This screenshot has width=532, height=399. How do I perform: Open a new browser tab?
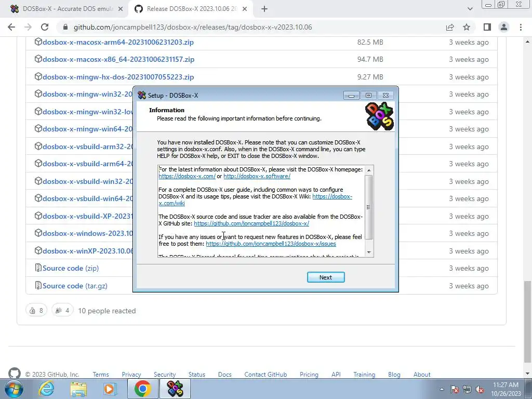click(x=264, y=9)
